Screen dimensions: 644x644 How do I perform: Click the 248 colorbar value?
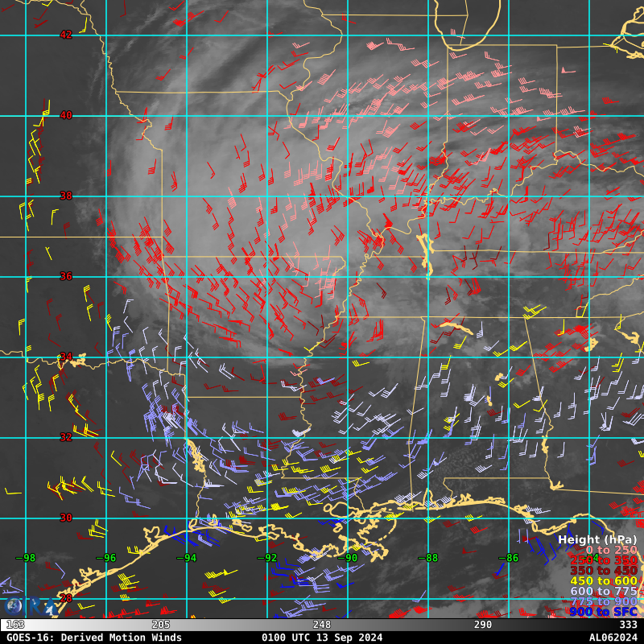(x=321, y=625)
